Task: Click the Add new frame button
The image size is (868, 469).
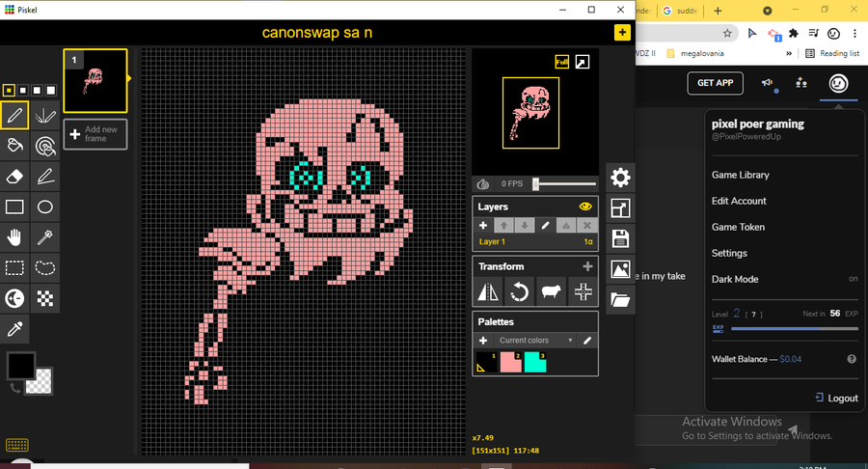Action: click(95, 134)
